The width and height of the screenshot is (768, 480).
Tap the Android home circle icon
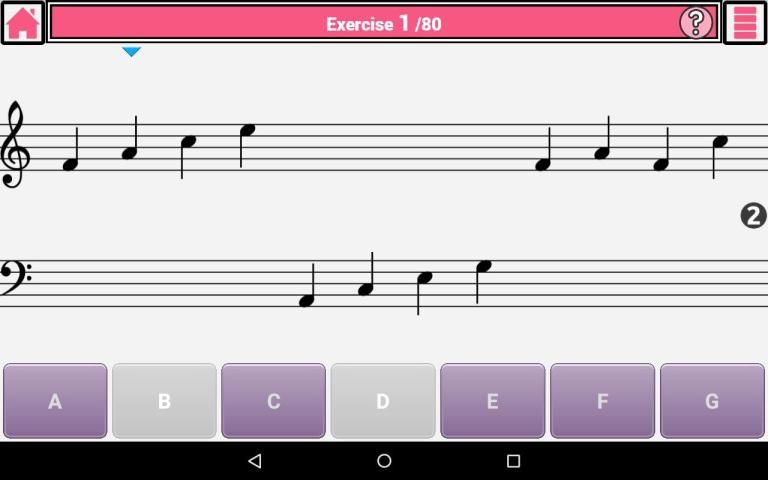pos(384,460)
